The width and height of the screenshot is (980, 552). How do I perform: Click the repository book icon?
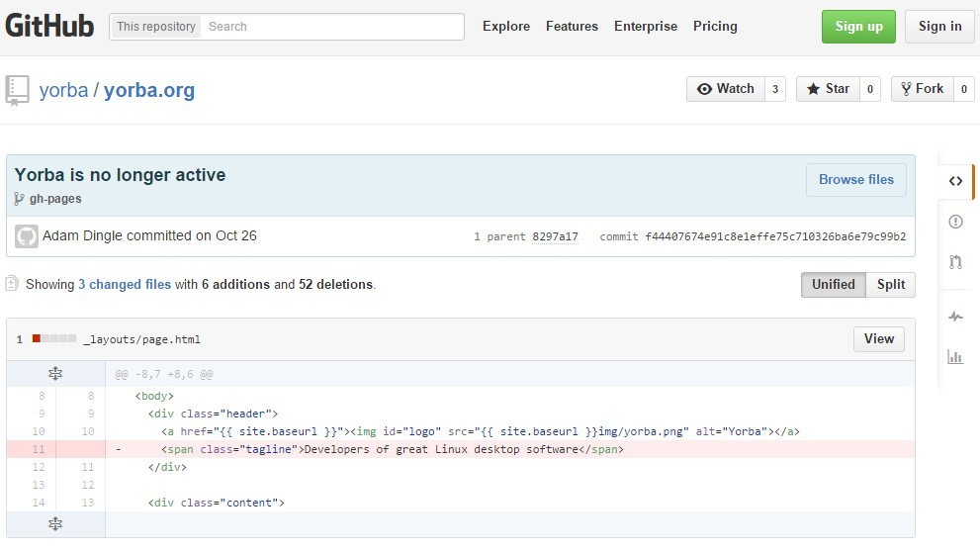(x=18, y=90)
